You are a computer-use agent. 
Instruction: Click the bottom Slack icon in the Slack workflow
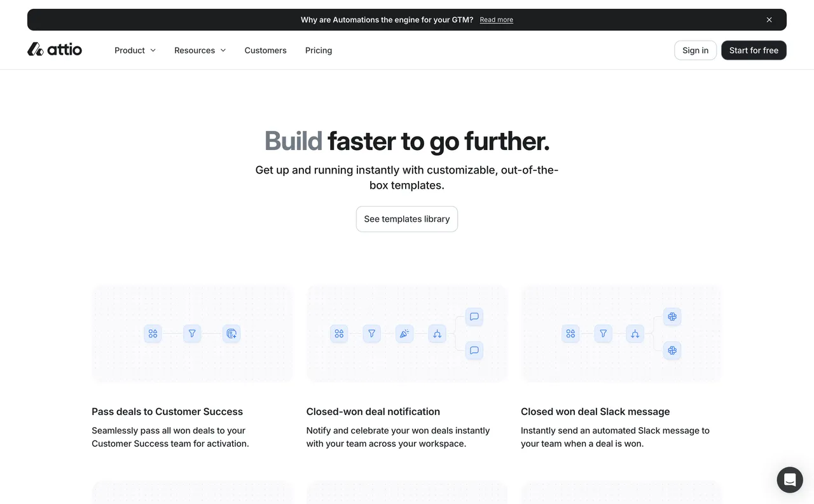coord(672,350)
